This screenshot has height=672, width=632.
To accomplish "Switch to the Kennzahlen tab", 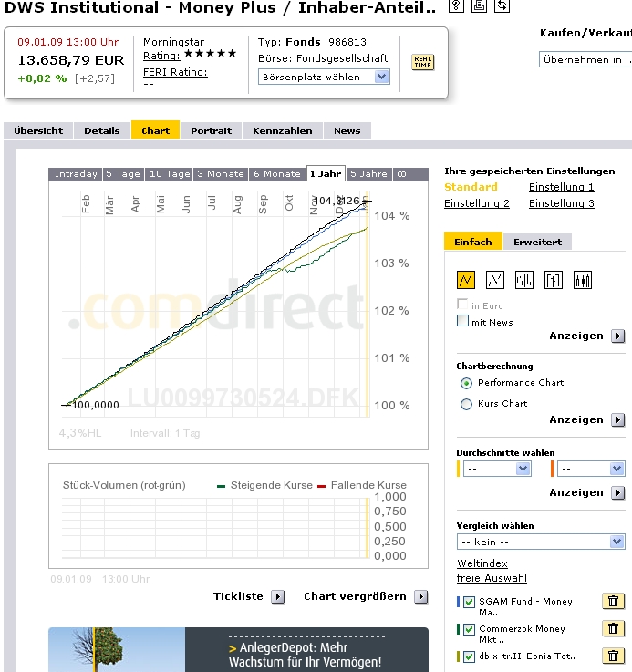I will coord(282,130).
